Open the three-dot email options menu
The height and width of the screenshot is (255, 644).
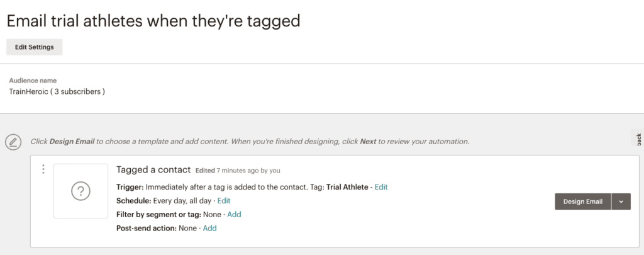pos(43,169)
